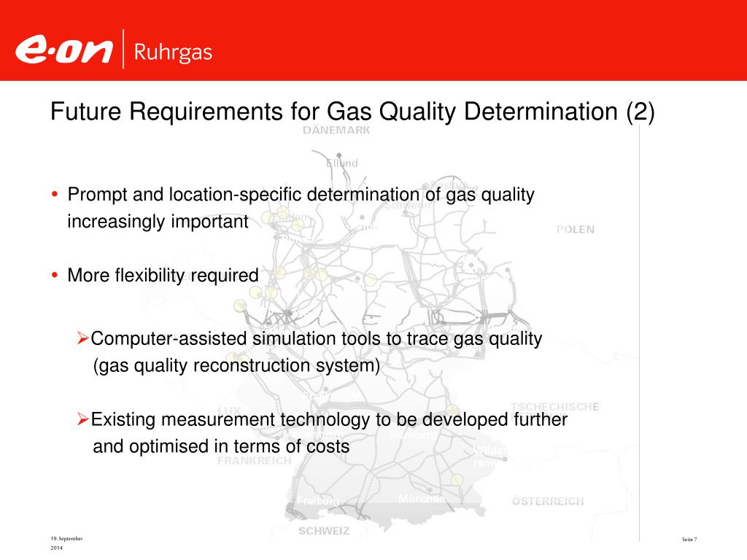Click the Ellund label on the map
Screen dimensions: 747x560
342,163
